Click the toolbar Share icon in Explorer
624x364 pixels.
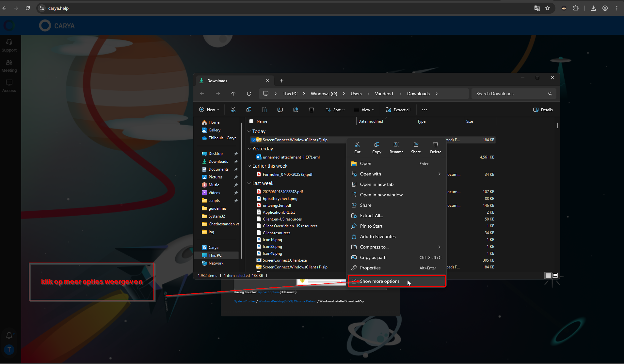click(296, 110)
